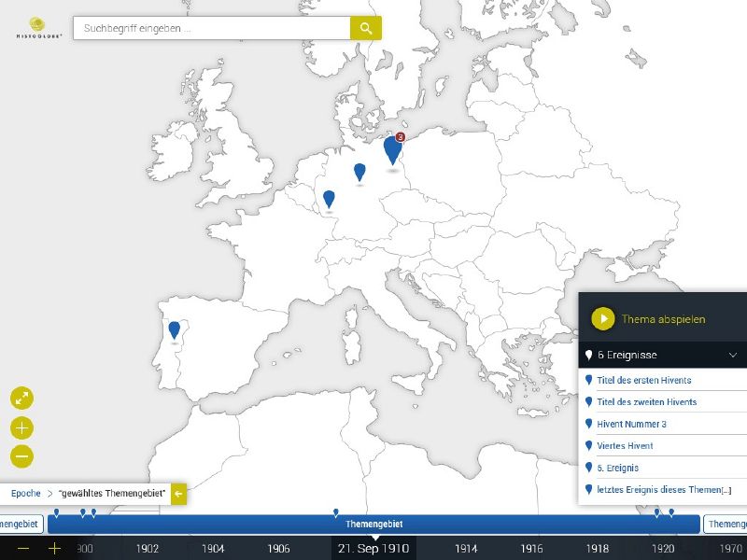Image resolution: width=747 pixels, height=560 pixels.
Task: Jump to 1906 on the timeline
Action: point(278,548)
